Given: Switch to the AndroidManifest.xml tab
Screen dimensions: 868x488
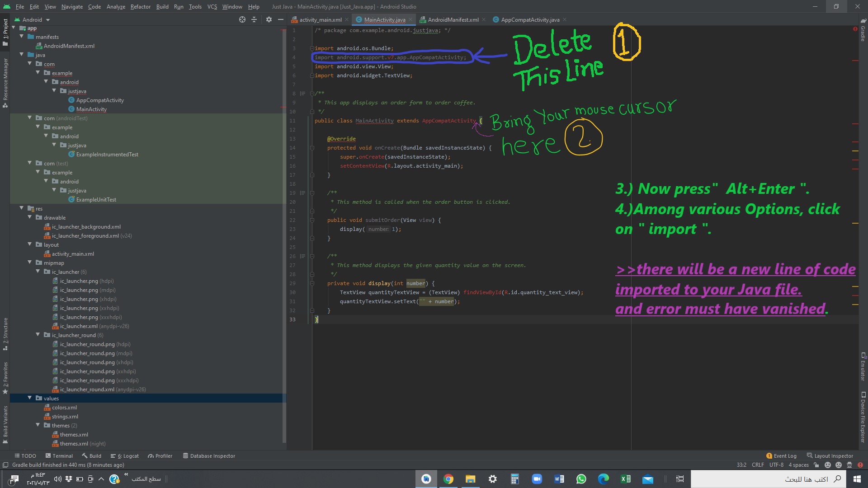Looking at the screenshot, I should (453, 20).
